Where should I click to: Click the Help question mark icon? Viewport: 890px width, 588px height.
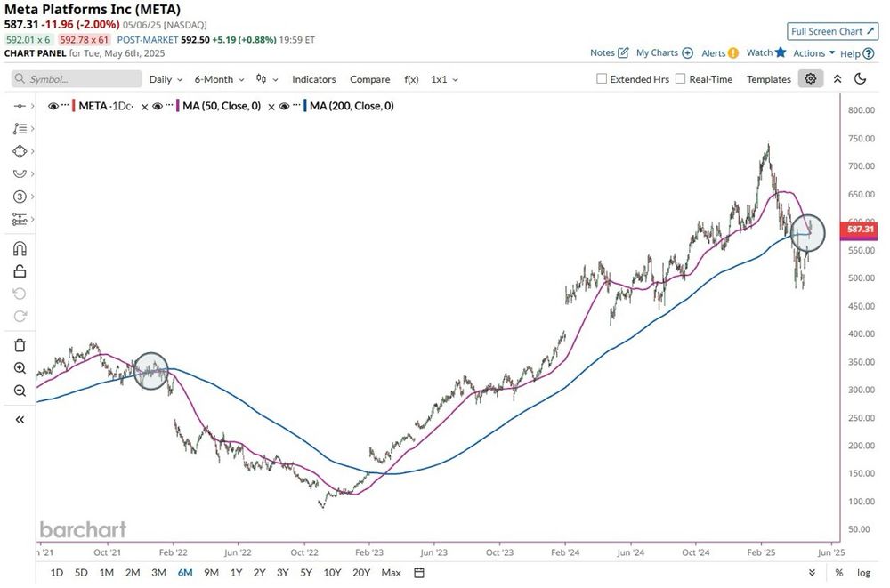[869, 53]
